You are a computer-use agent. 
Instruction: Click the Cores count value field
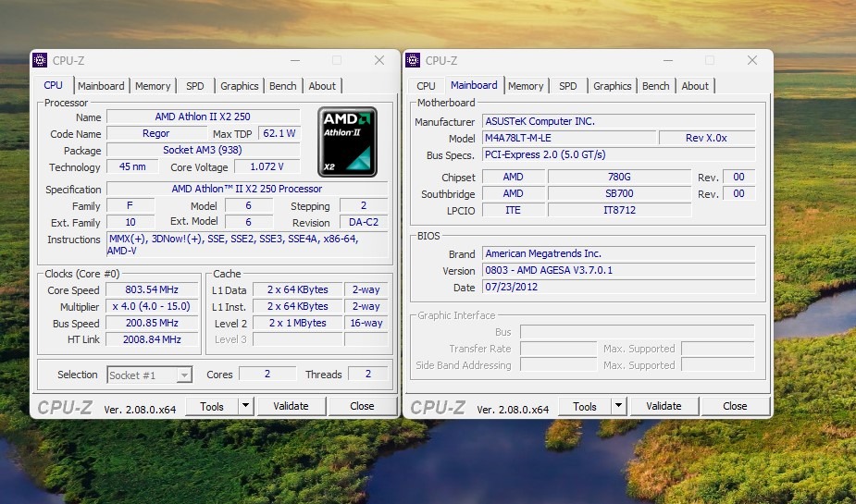[x=267, y=375]
